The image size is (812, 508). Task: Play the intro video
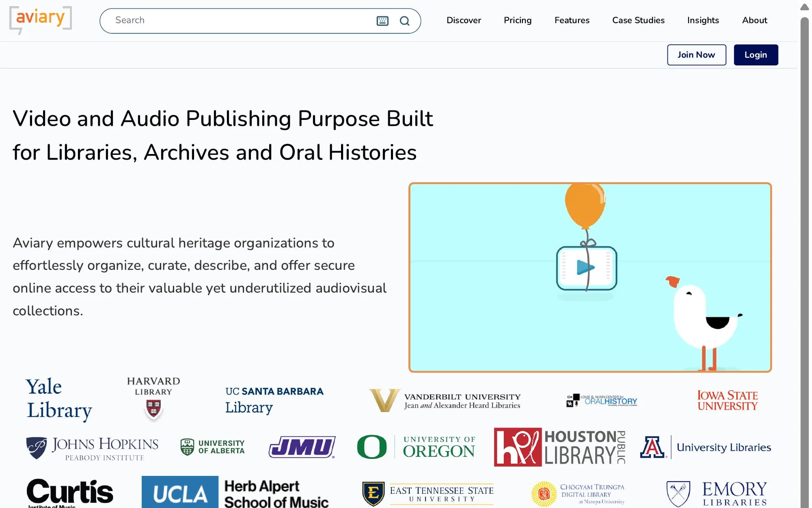click(586, 267)
